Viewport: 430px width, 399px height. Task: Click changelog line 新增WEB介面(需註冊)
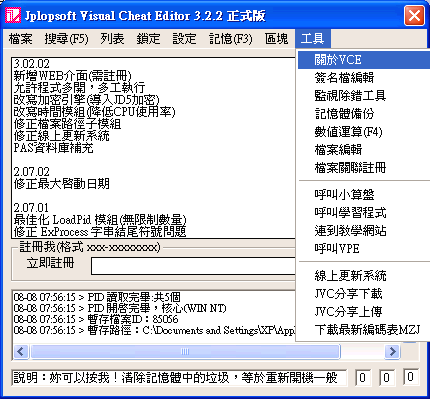[x=73, y=76]
